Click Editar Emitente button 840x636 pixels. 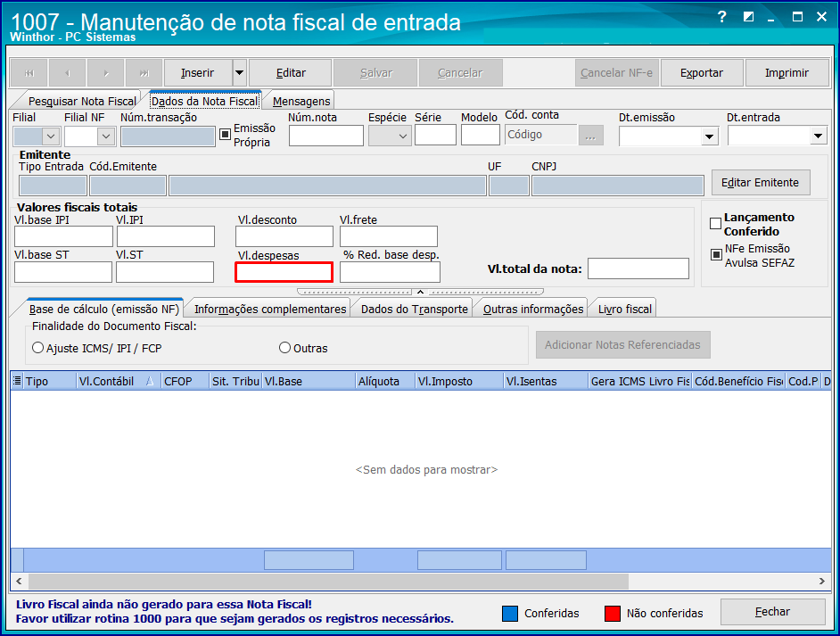[760, 183]
